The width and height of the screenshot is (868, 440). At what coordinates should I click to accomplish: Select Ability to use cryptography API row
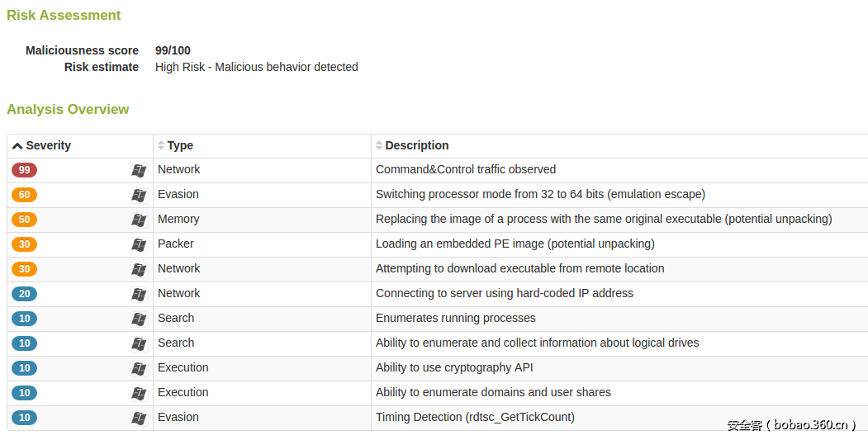pos(438,368)
